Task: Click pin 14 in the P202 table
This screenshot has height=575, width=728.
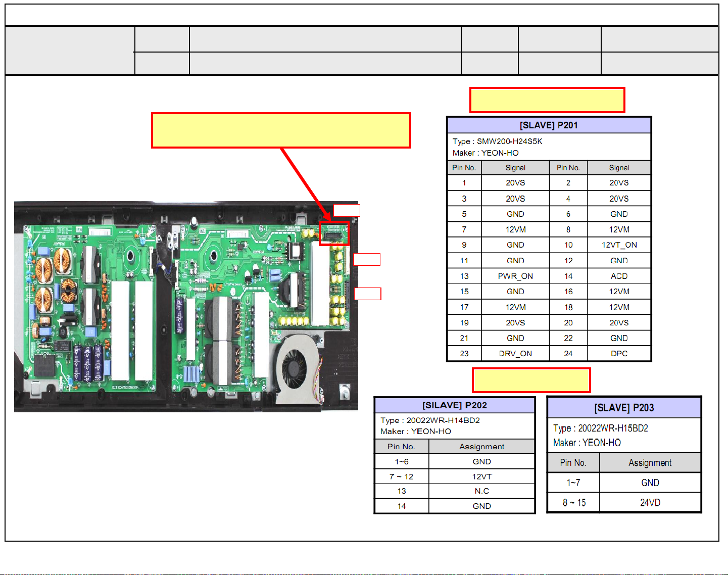Action: point(402,506)
